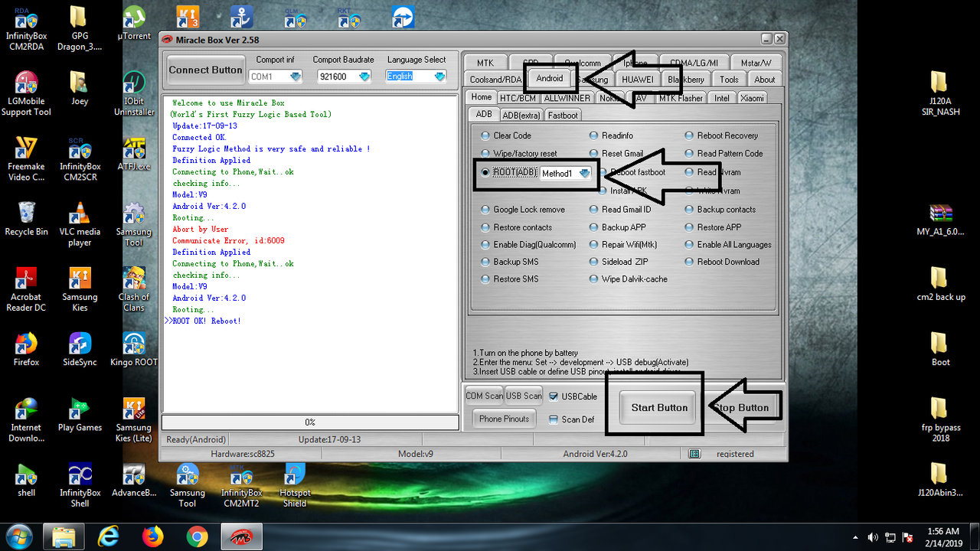Open the HUAWEI tab
Image resolution: width=980 pixels, height=551 pixels.
(637, 80)
